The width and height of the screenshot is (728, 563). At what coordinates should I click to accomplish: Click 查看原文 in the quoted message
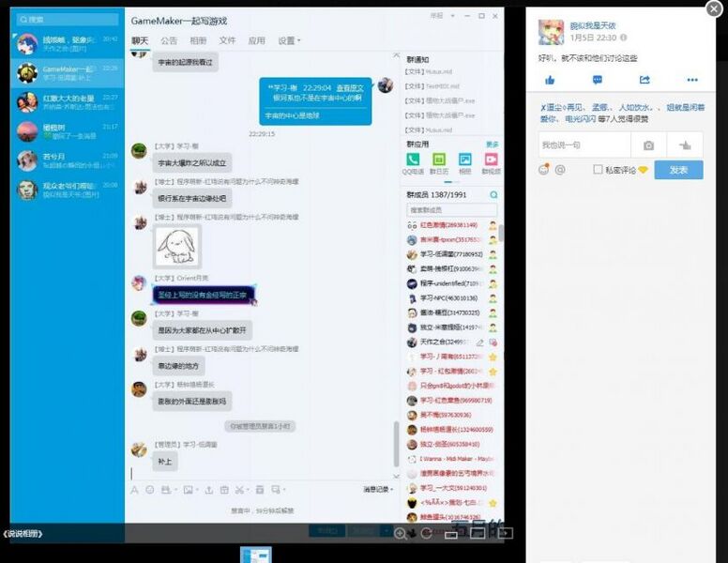tap(350, 88)
